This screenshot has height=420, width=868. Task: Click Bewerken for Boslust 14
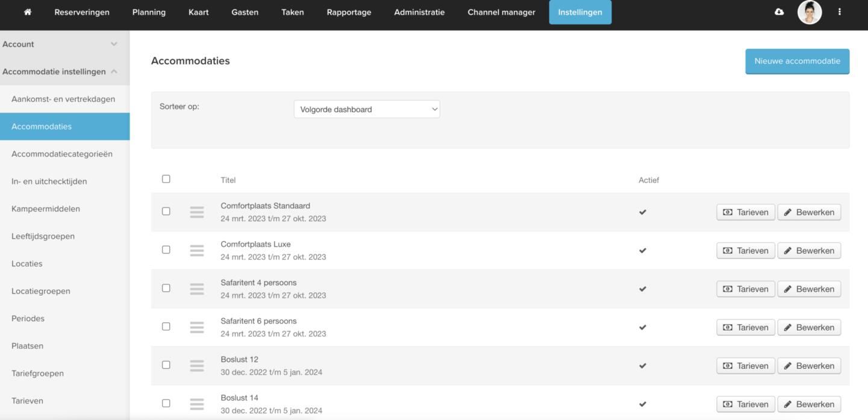click(808, 404)
